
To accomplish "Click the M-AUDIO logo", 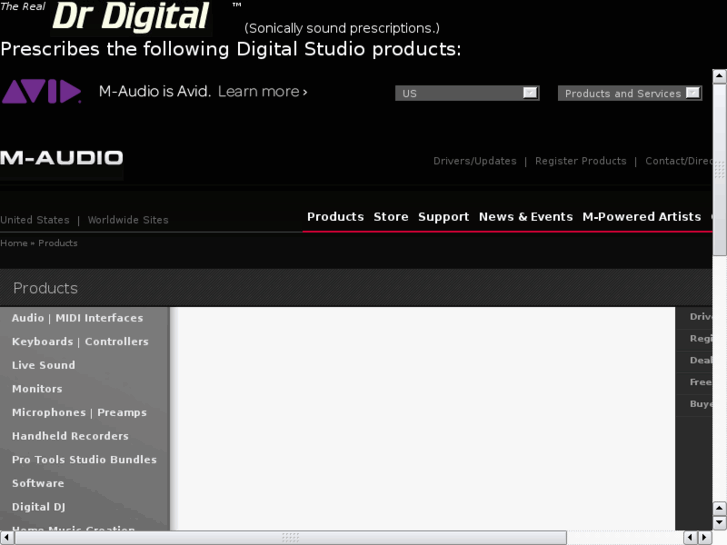I will (x=62, y=158).
